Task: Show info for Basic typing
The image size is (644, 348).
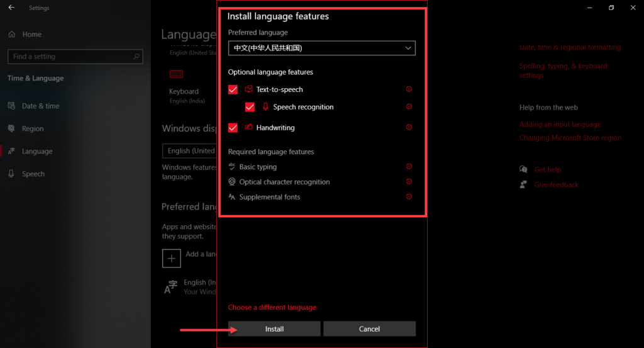Action: tap(409, 166)
